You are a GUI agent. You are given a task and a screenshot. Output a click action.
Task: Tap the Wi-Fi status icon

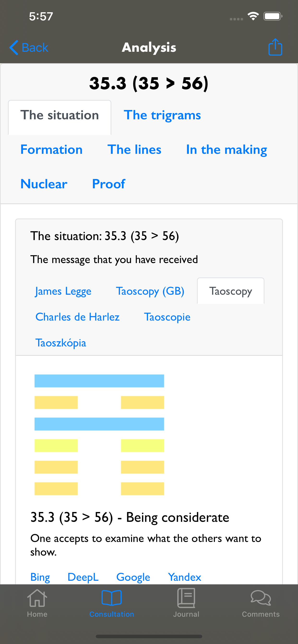click(253, 16)
